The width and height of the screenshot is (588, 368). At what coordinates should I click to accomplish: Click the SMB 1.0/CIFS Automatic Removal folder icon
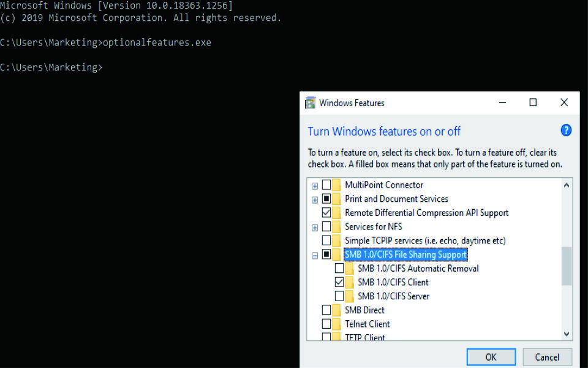[350, 268]
